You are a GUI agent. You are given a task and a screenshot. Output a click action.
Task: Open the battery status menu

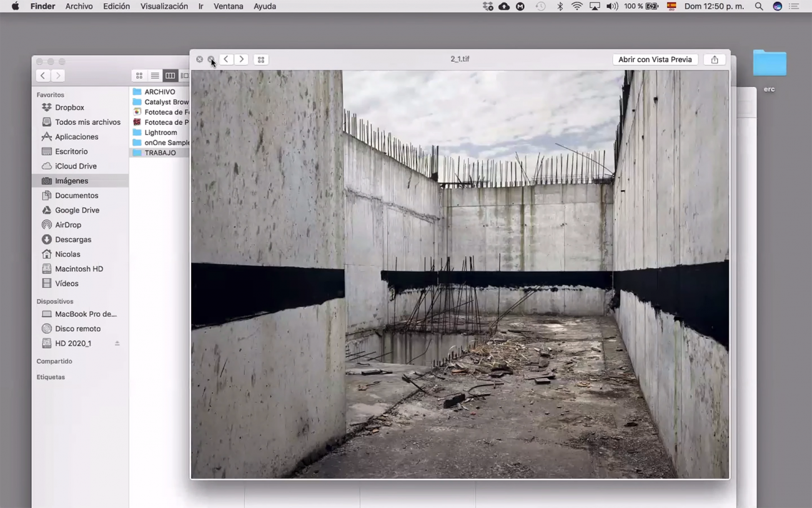point(641,6)
